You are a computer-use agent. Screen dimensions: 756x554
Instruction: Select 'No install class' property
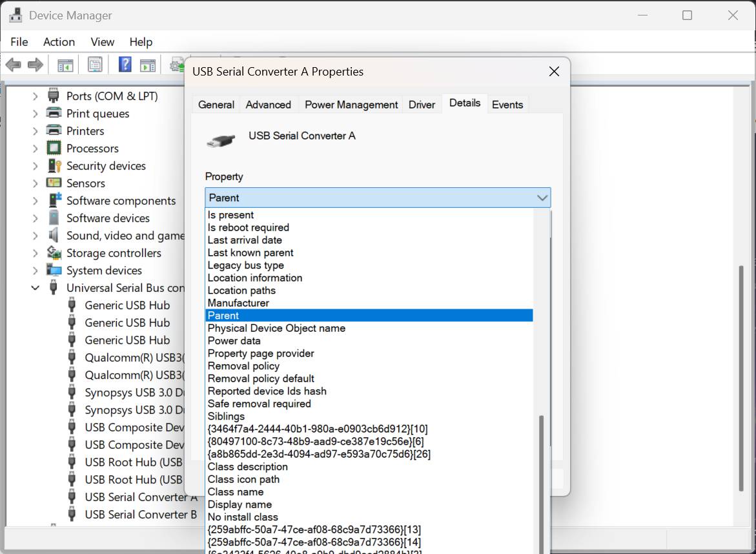point(369,517)
